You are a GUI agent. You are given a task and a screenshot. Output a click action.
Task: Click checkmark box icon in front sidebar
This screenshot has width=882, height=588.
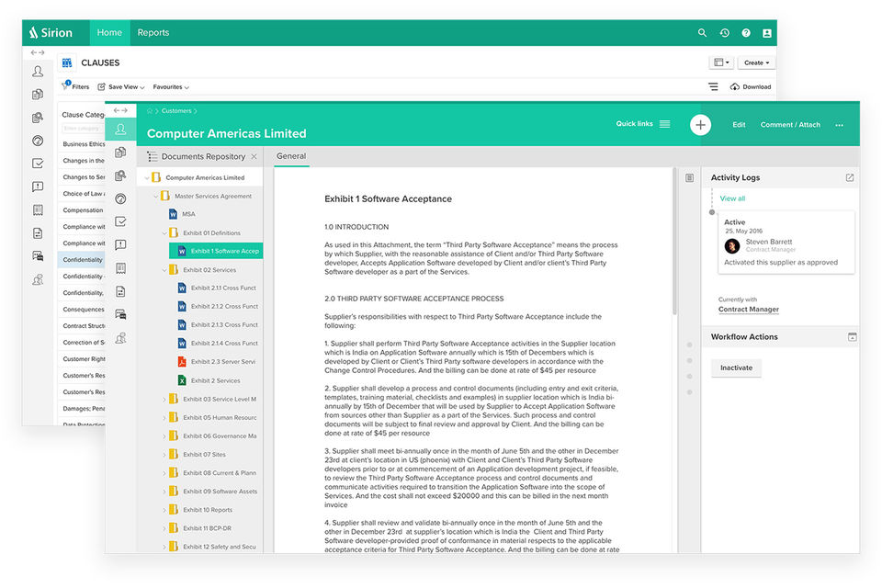120,221
